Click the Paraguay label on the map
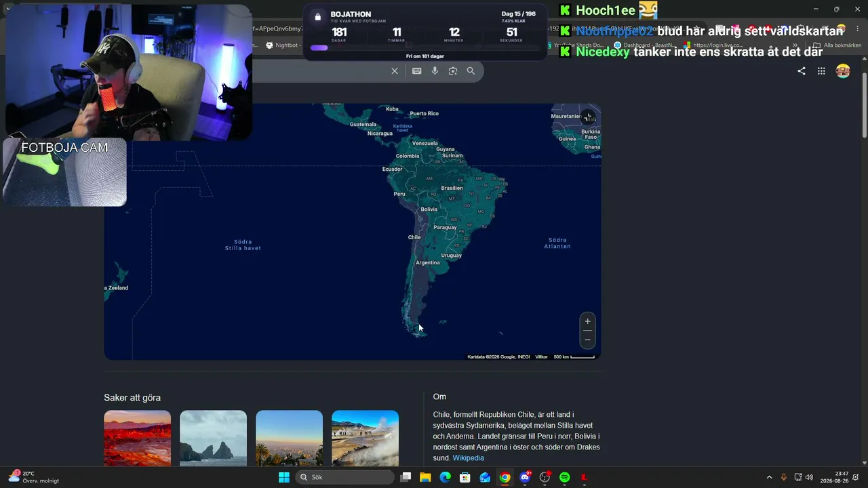 point(446,228)
